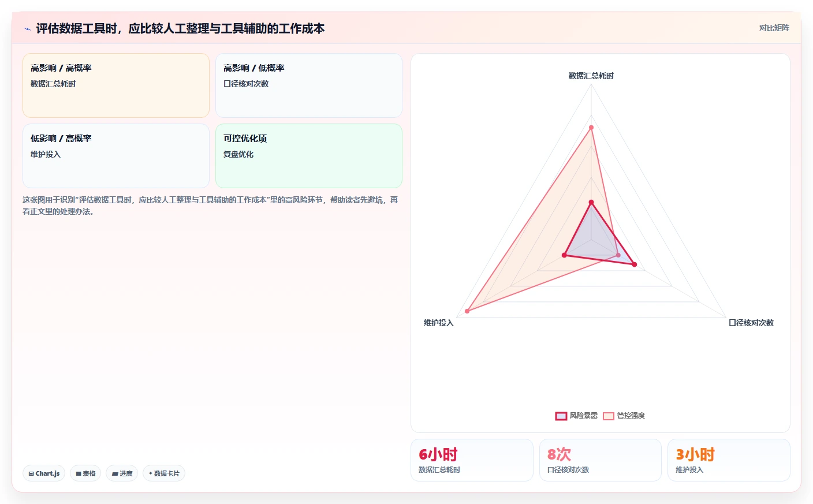Click the 口径核对次数 radar axis label
The height and width of the screenshot is (504, 813).
pyautogui.click(x=751, y=323)
